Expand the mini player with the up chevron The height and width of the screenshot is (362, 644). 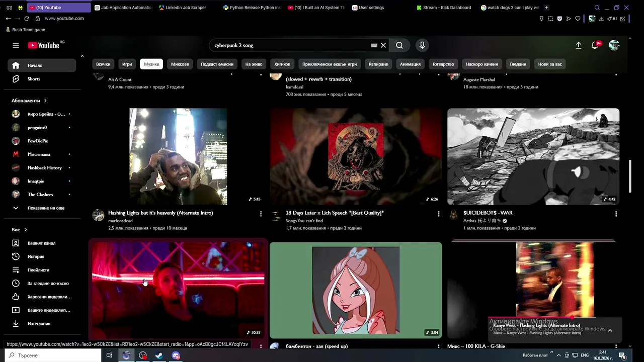tap(610, 330)
